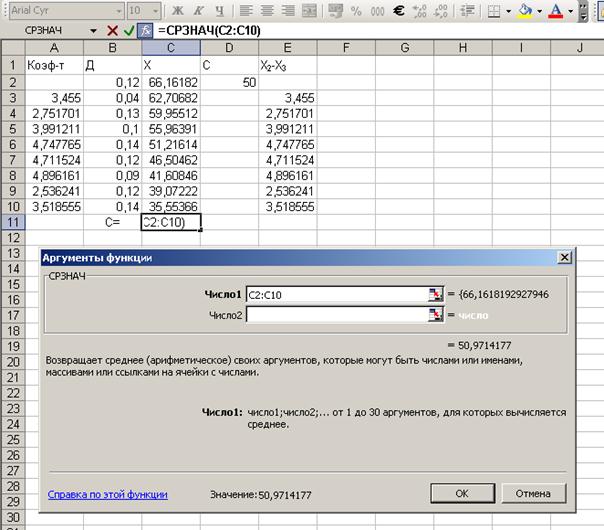Select cell B11 containing C=

(x=112, y=222)
